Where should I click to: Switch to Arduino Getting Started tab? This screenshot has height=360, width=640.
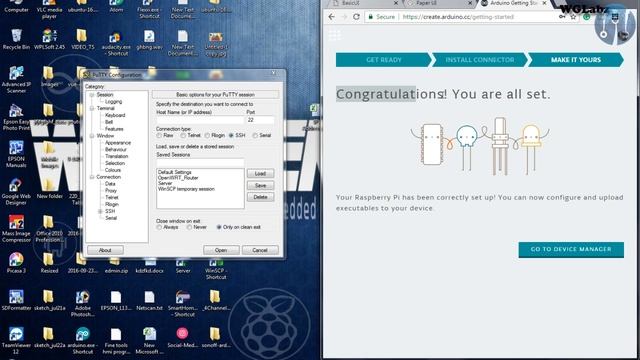[x=513, y=3]
